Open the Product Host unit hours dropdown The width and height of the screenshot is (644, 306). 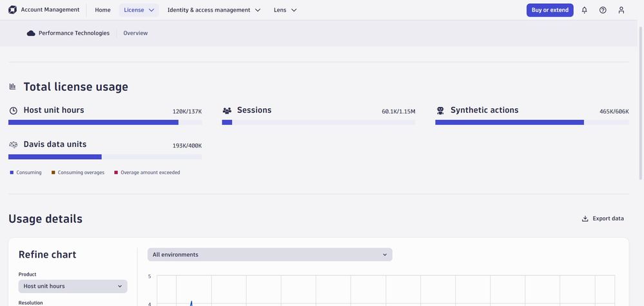tap(73, 286)
